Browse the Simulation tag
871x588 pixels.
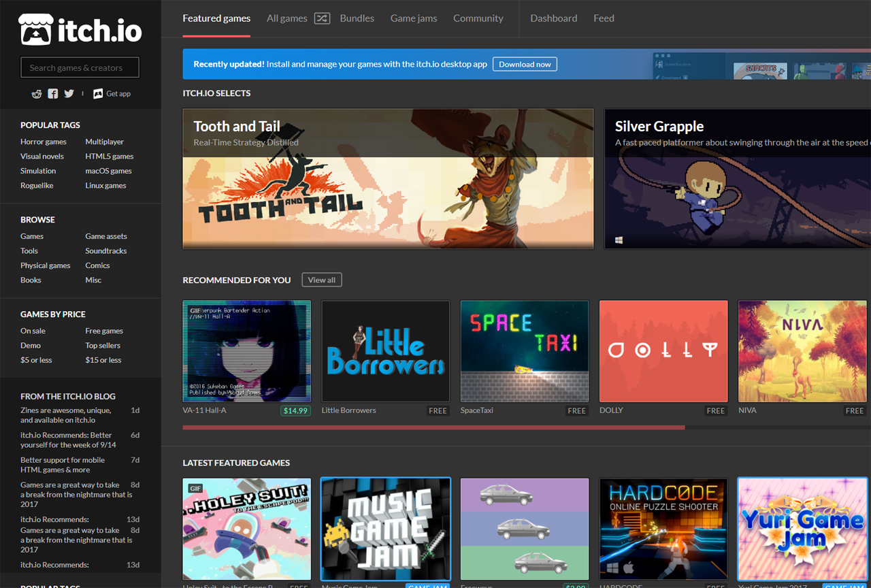click(38, 171)
